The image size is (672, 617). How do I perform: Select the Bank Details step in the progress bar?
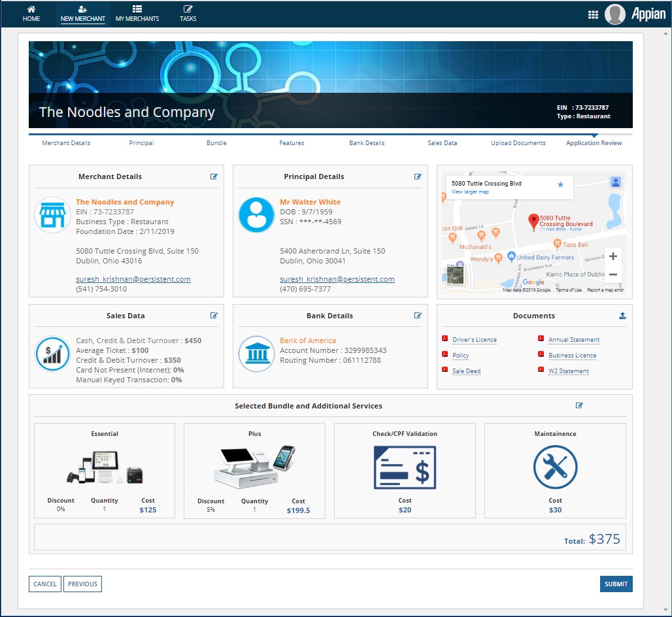367,142
